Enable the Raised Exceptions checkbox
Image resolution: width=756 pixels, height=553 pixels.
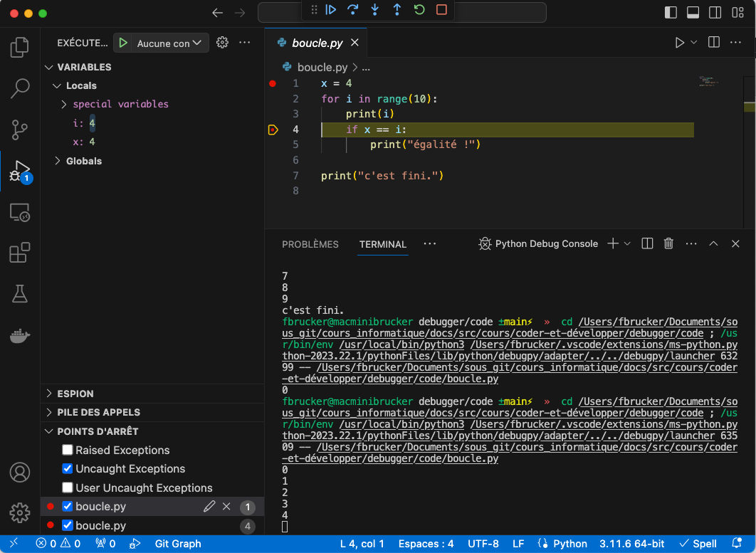[68, 450]
